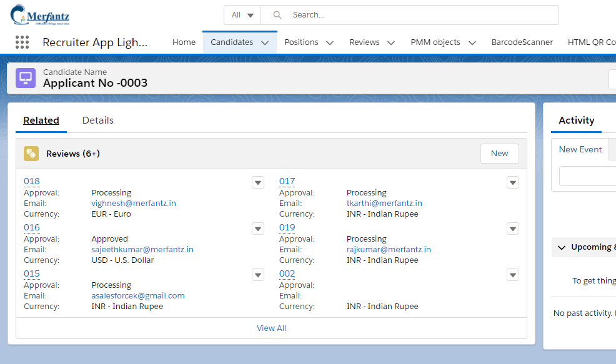Open row actions for review 002
The image size is (616, 364).
(x=512, y=275)
